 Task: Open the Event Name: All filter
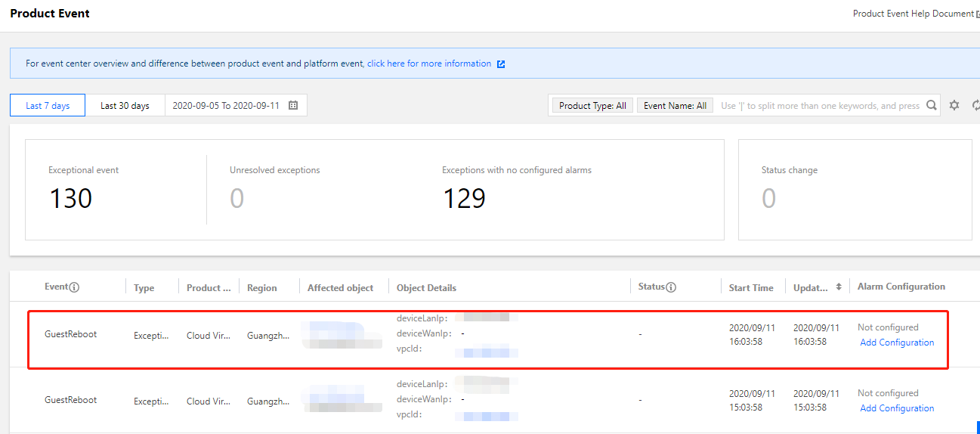pos(675,106)
